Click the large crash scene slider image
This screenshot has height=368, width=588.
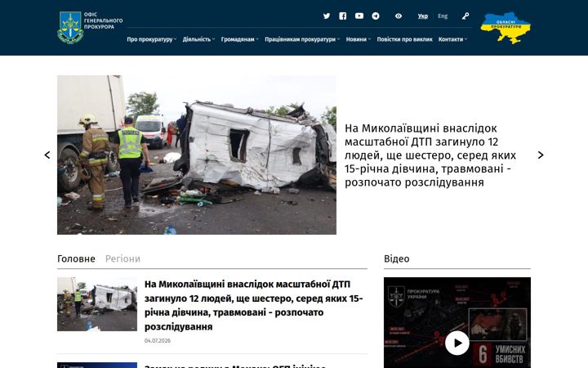[197, 155]
